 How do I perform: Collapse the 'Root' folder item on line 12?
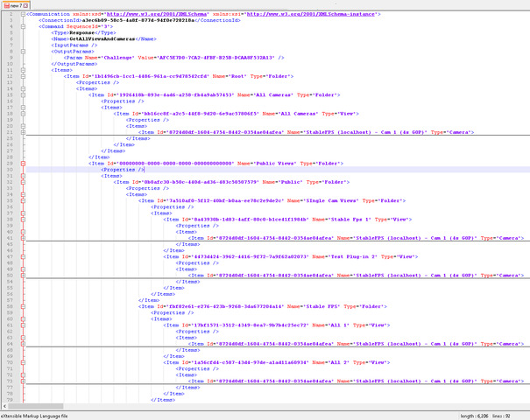[x=23, y=76]
